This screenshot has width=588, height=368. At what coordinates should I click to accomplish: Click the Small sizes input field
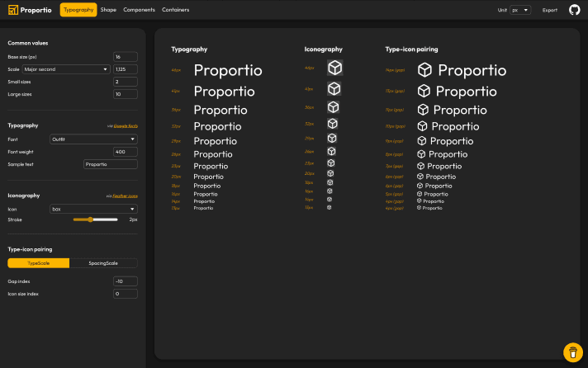click(x=126, y=82)
